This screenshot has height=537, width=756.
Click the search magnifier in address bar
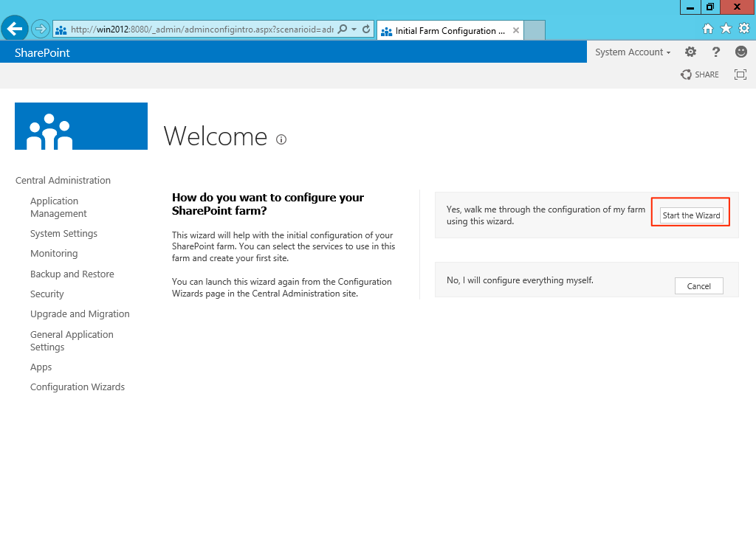pyautogui.click(x=343, y=30)
